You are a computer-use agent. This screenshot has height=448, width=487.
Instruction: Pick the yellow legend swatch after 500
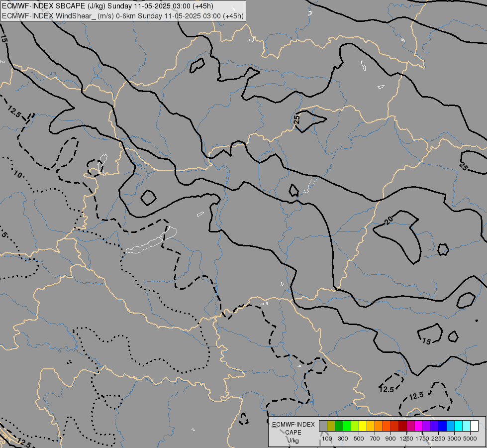coord(363,426)
